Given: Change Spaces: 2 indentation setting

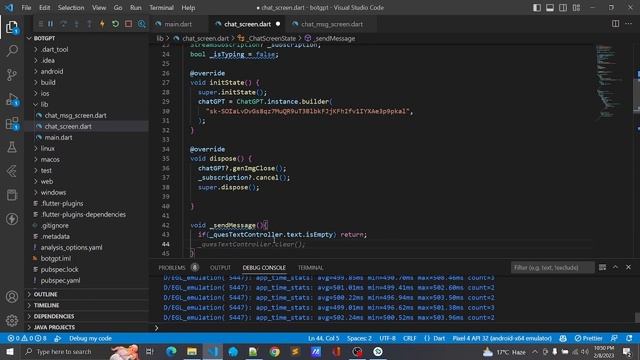Looking at the screenshot, I should coord(359,338).
